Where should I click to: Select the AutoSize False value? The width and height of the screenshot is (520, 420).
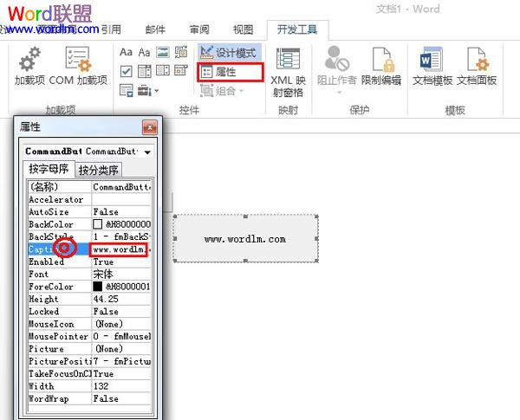tap(121, 212)
